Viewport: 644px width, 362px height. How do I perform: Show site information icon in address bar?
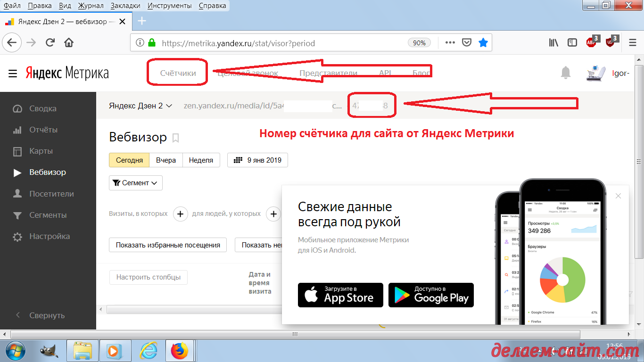140,43
